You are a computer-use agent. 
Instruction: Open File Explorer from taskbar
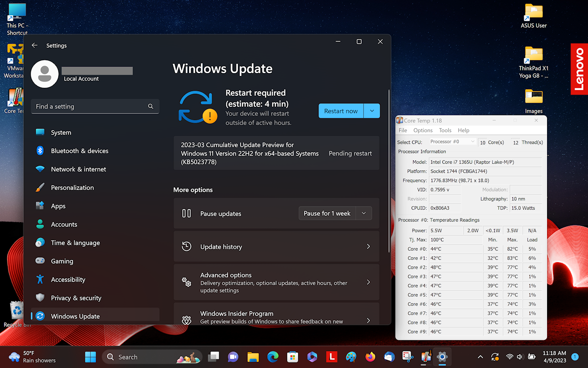[x=253, y=357]
